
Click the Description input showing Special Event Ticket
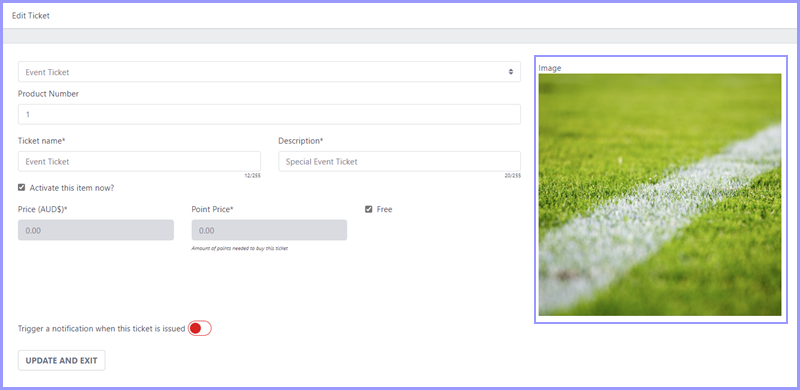tap(399, 161)
